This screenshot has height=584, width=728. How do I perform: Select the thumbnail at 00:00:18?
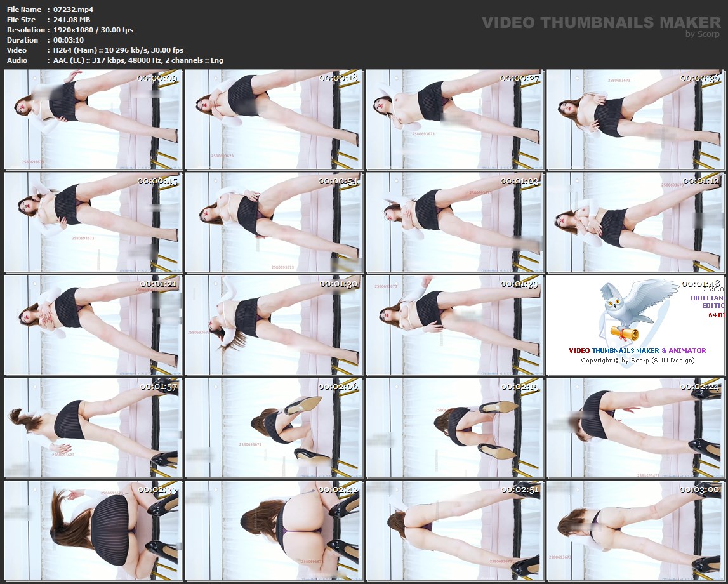274,119
